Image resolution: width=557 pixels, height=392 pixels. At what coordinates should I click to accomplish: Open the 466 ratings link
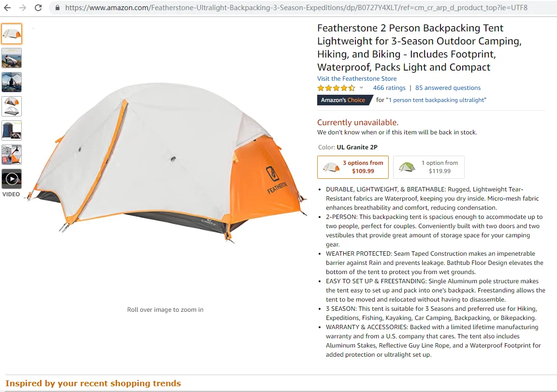389,87
